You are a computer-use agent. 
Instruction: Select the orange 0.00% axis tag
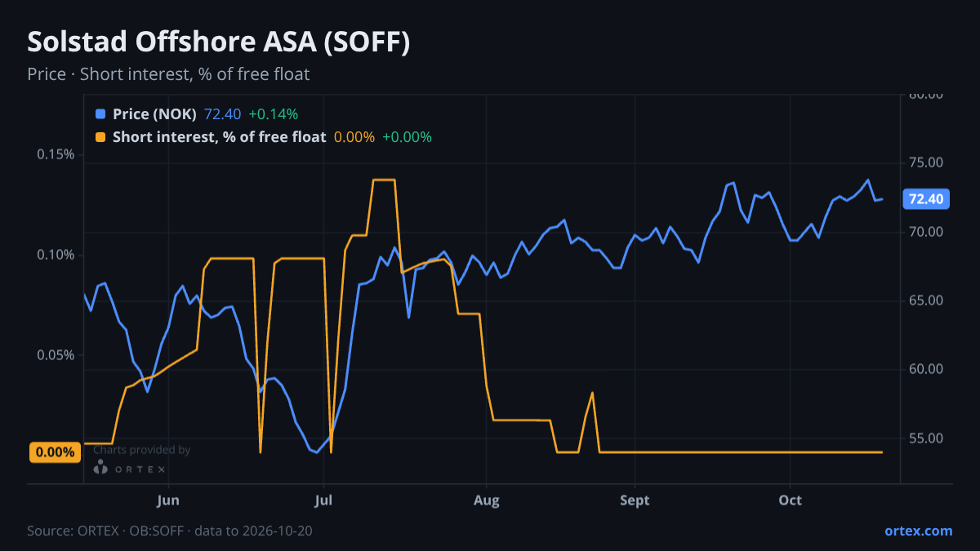click(x=56, y=452)
